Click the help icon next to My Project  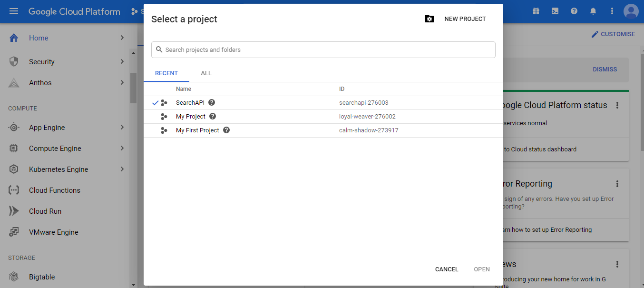click(213, 116)
